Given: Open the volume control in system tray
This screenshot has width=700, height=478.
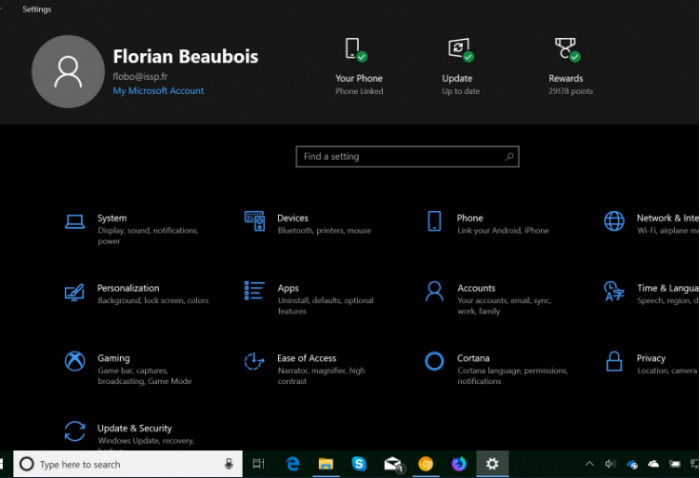Looking at the screenshot, I should 610,464.
